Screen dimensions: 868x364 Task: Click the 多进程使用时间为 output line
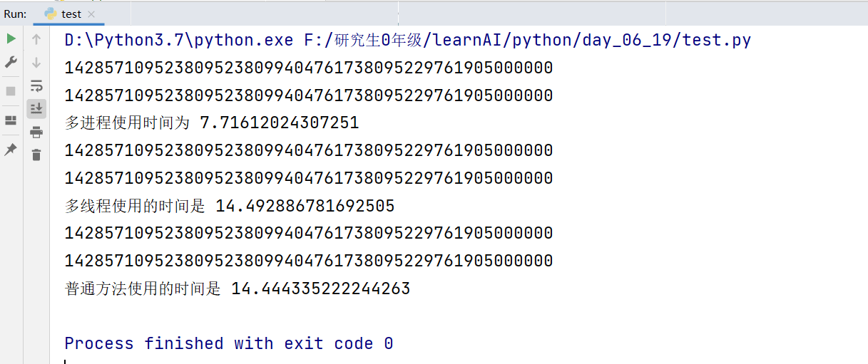tap(212, 123)
